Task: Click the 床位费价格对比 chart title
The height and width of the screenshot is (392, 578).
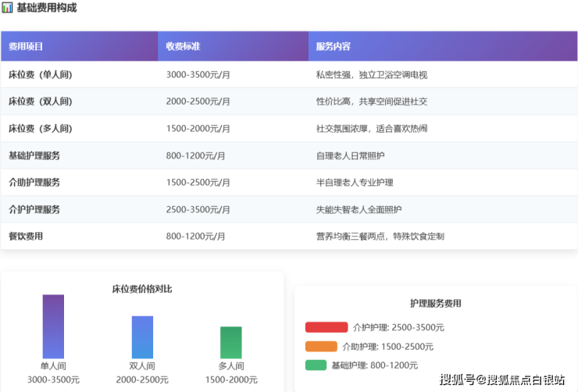Action: (x=142, y=289)
